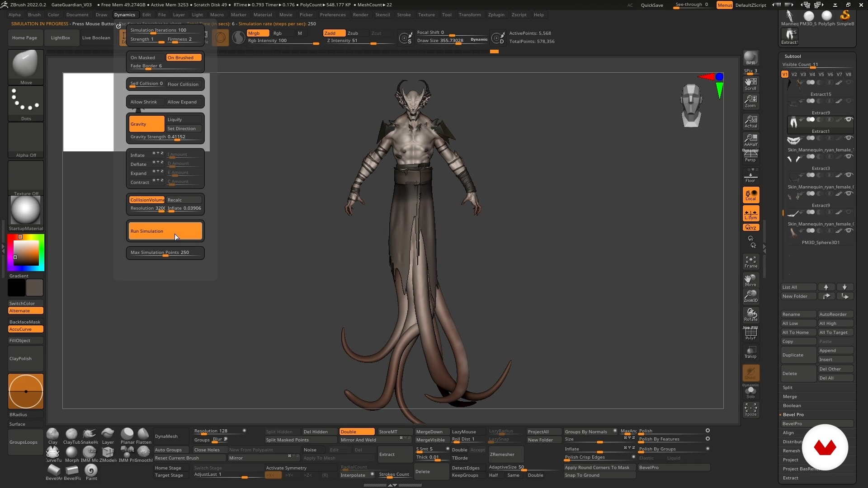
Task: Toggle the Floor grid icon
Action: pyautogui.click(x=750, y=176)
